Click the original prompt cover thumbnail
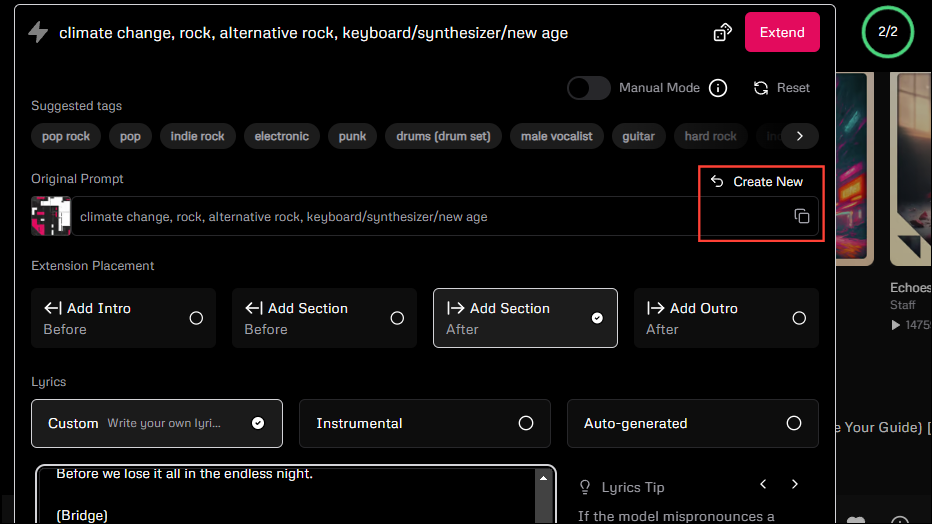Viewport: 932px width, 524px height. [51, 216]
